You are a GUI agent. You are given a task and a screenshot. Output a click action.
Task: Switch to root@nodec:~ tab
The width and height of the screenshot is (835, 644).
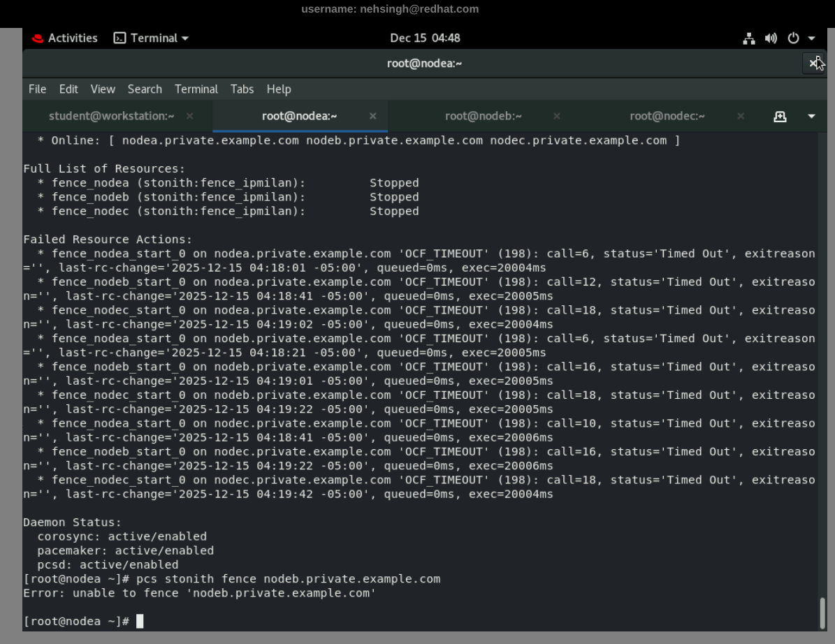(x=667, y=116)
